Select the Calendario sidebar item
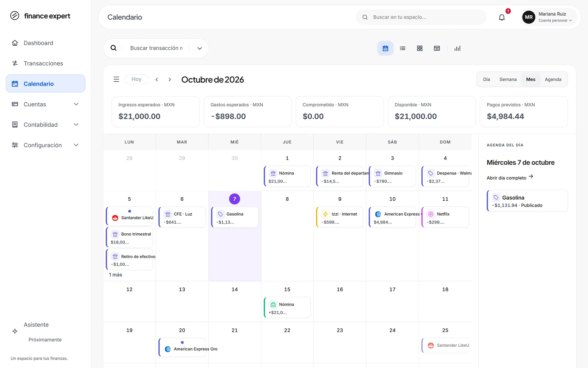Image resolution: width=588 pixels, height=368 pixels. [x=45, y=83]
